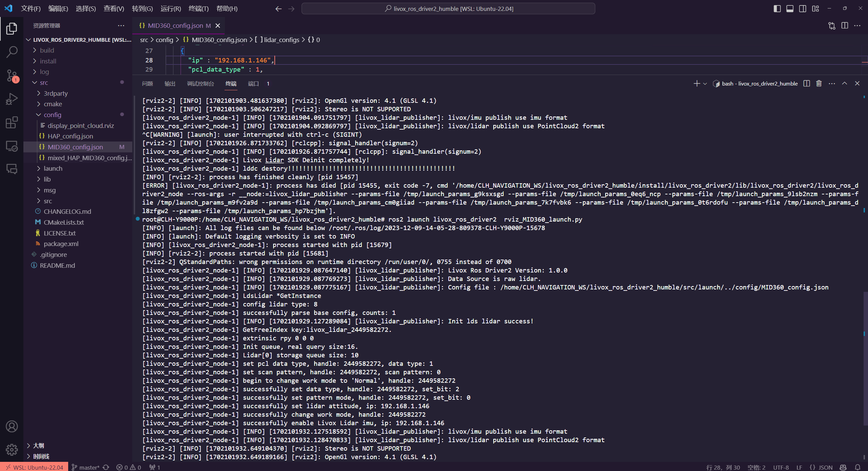Screen dimensions: 868x471
Task: Click WSL: Ubuntu-22.04 remote indicator
Action: tap(34, 467)
